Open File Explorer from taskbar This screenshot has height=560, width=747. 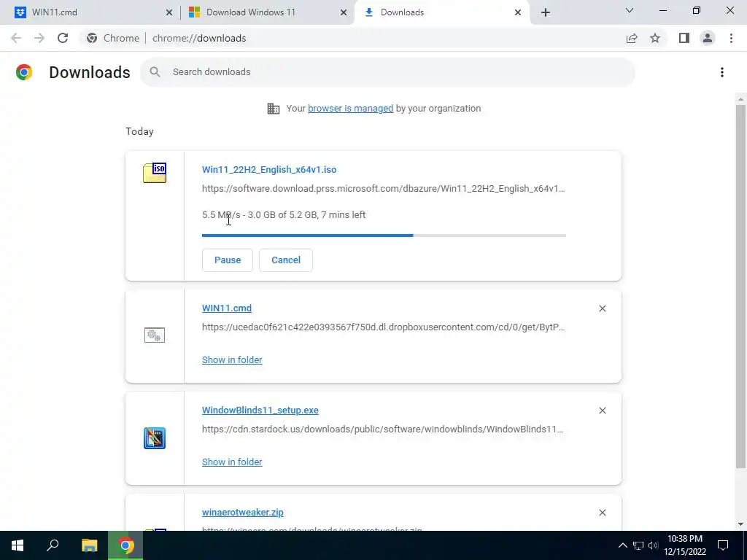[x=89, y=545]
